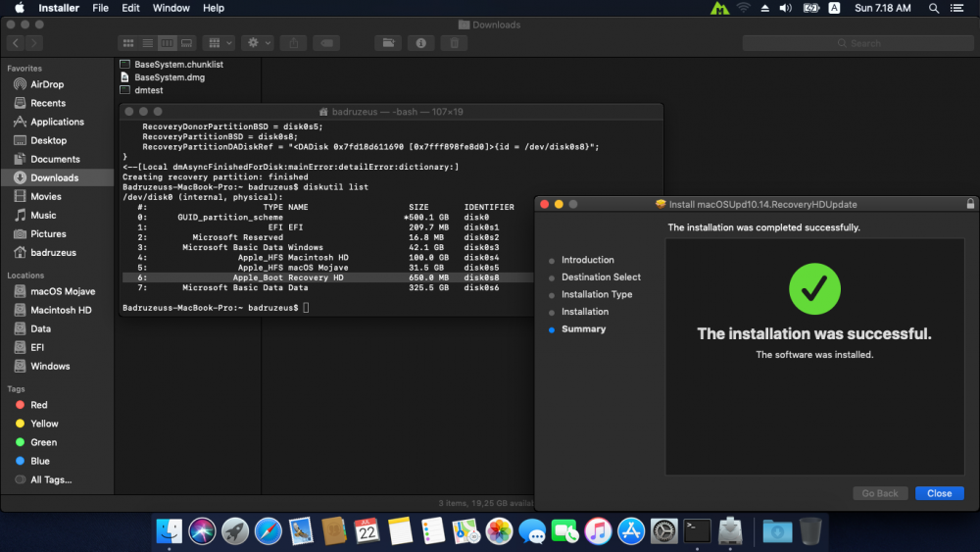Open Trash in the Dock
The height and width of the screenshot is (552, 980).
810,531
